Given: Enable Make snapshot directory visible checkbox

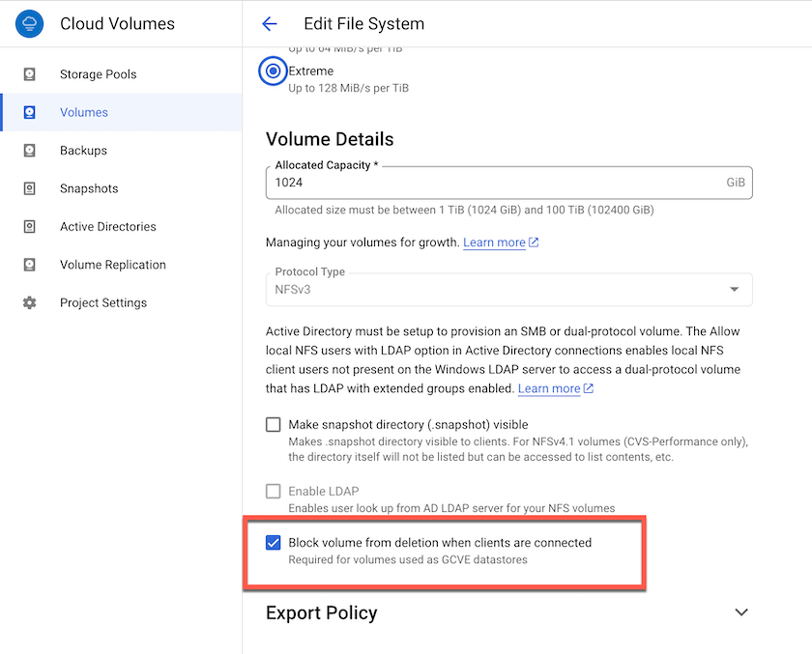Looking at the screenshot, I should click(274, 425).
